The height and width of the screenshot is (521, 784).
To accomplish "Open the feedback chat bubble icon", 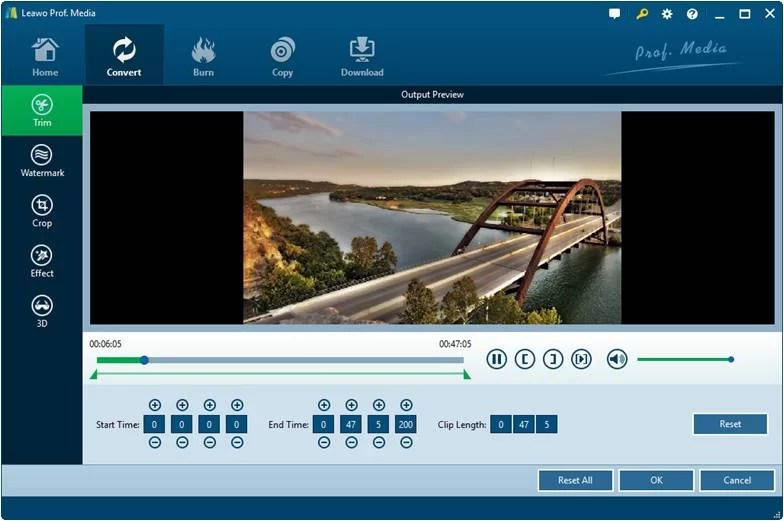I will (614, 14).
